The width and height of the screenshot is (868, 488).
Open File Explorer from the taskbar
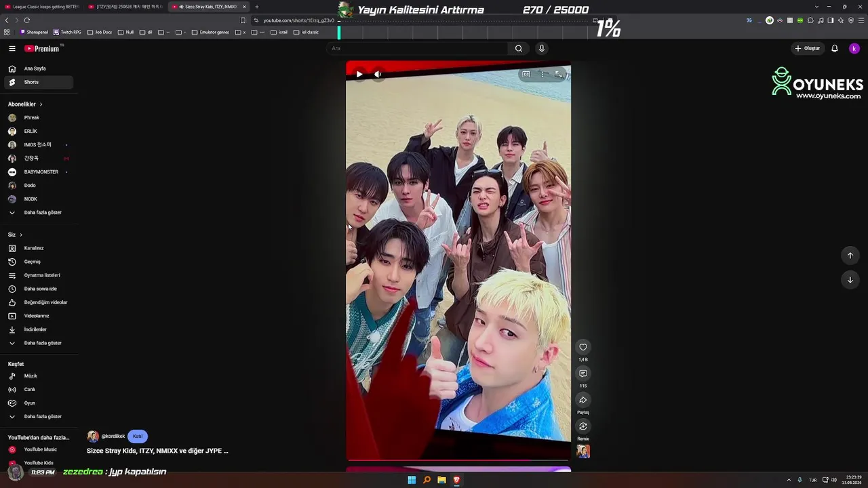[x=441, y=480]
